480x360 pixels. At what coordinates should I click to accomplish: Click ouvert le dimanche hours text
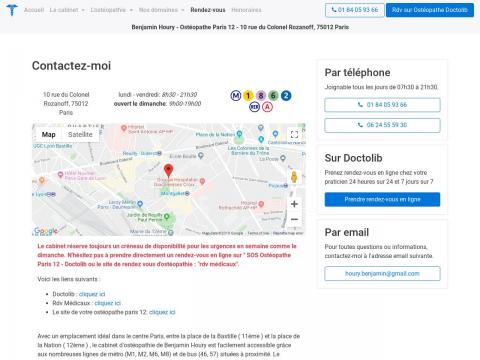[157, 104]
